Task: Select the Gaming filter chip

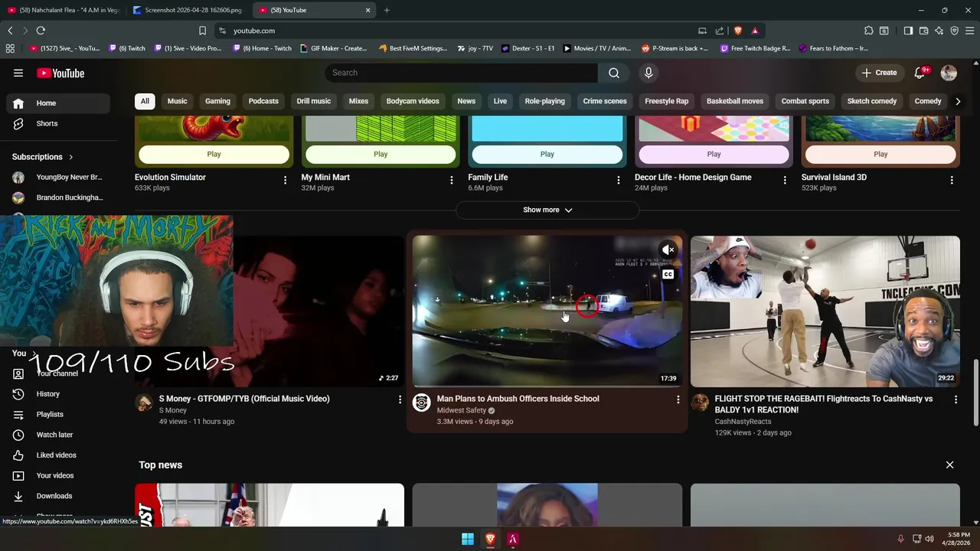Action: (217, 101)
